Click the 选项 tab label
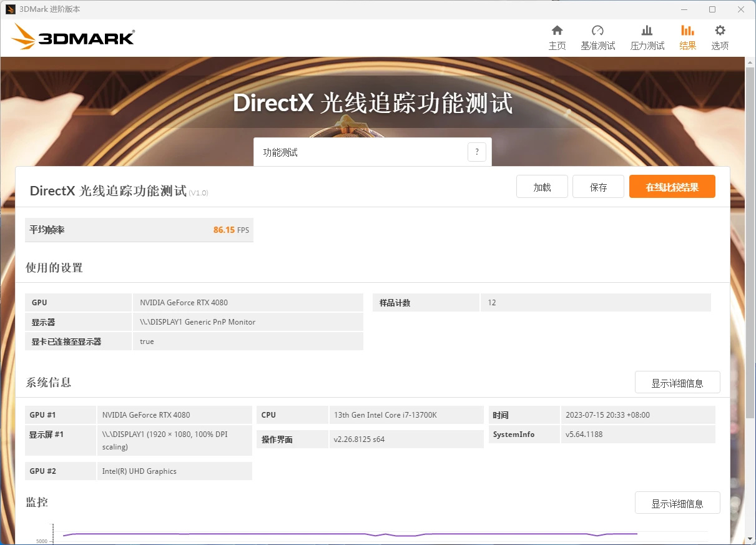Screen dimensions: 756x545 [720, 46]
